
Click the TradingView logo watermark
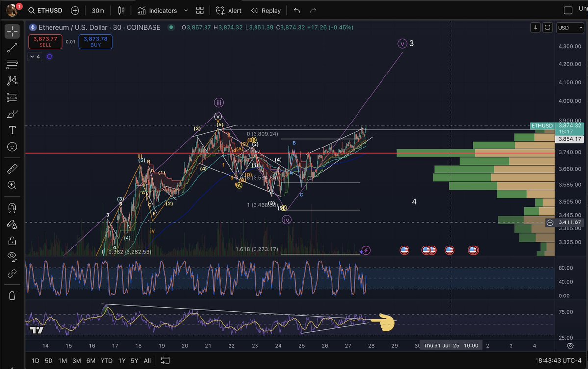(37, 330)
